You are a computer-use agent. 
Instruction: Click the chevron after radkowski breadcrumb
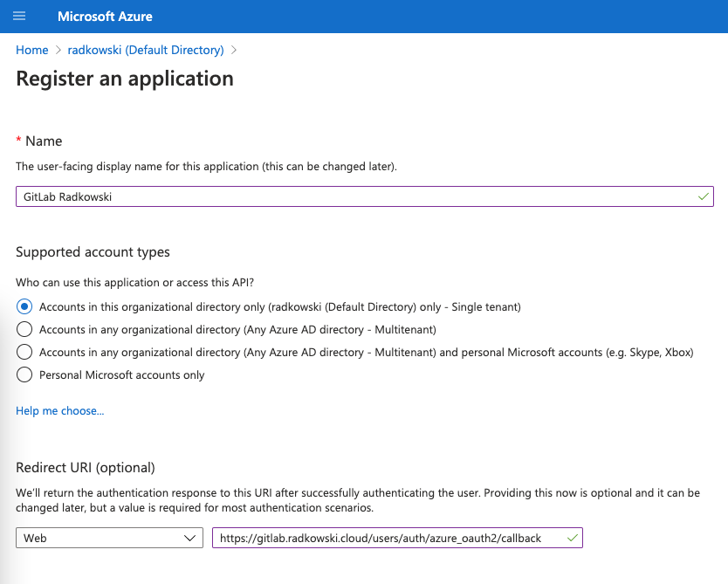[234, 50]
